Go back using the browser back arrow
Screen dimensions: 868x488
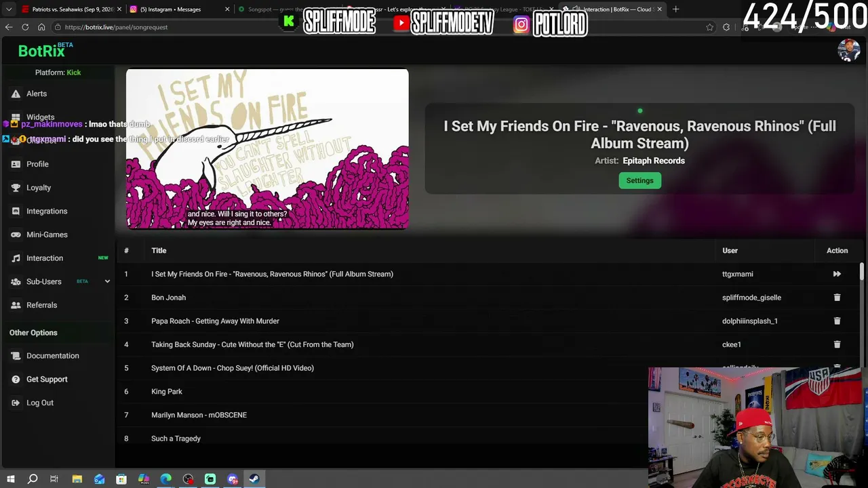tap(9, 27)
